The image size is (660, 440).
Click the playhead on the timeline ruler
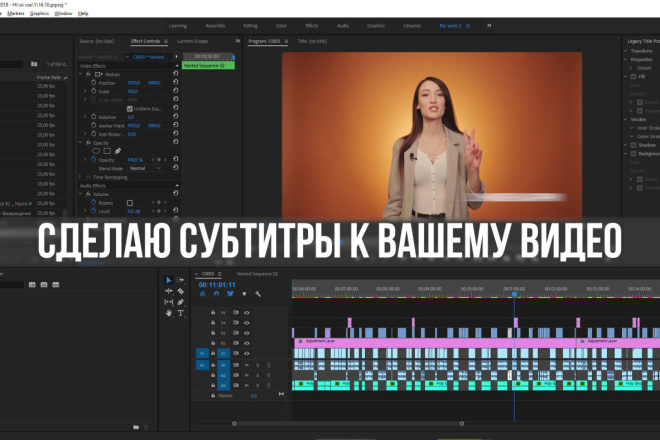click(514, 294)
